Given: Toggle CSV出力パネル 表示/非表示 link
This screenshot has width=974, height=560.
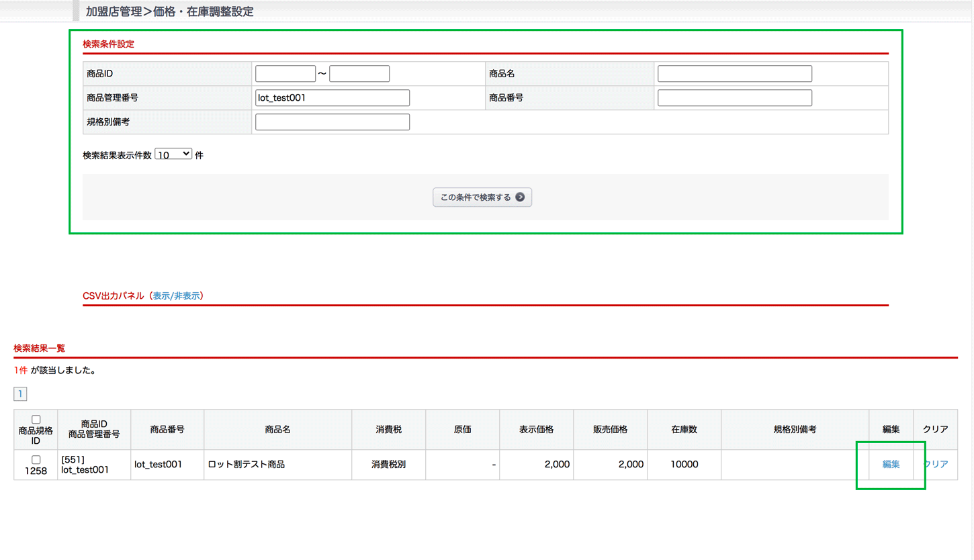Looking at the screenshot, I should point(177,295).
